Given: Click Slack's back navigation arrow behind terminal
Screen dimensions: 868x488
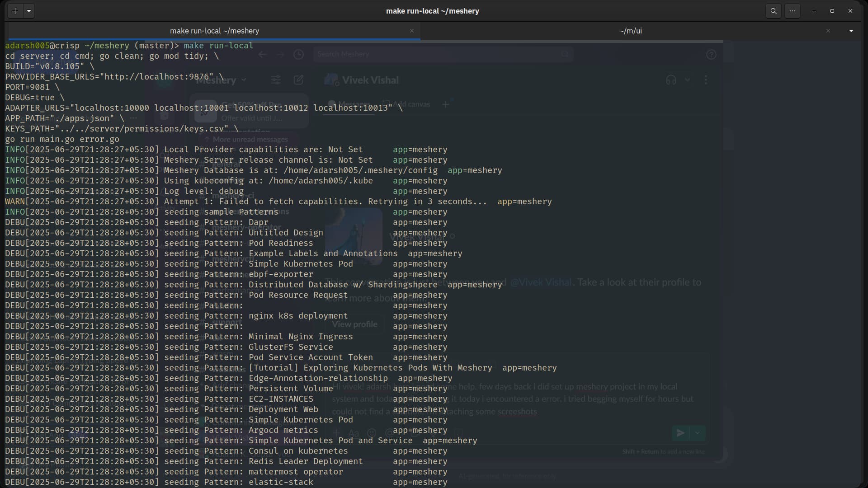Looking at the screenshot, I should pos(263,54).
